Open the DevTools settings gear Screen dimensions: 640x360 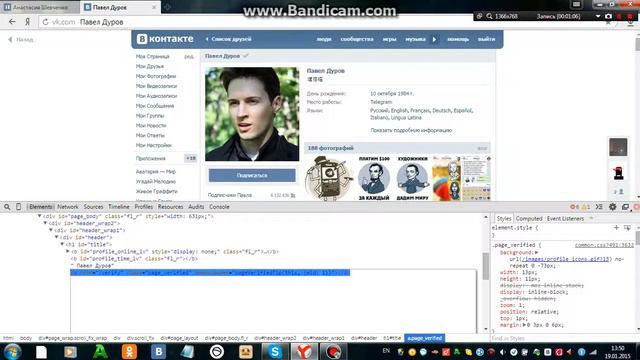(x=613, y=207)
